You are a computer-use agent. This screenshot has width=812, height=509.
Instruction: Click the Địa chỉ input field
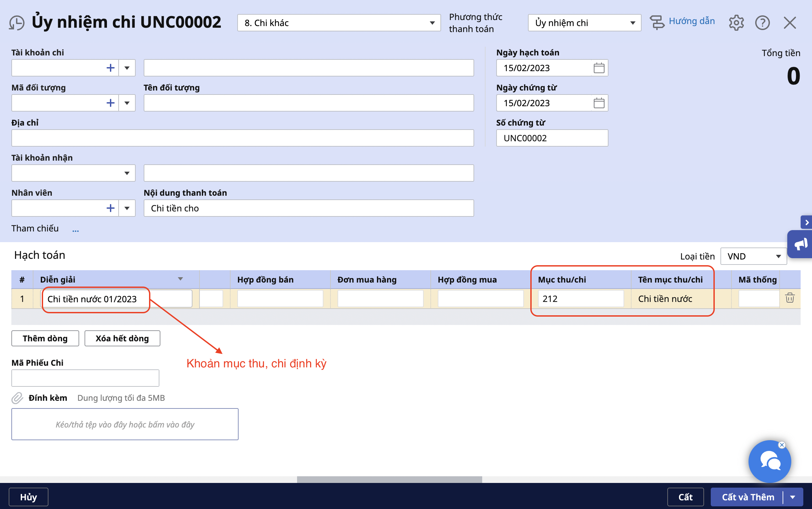[243, 138]
